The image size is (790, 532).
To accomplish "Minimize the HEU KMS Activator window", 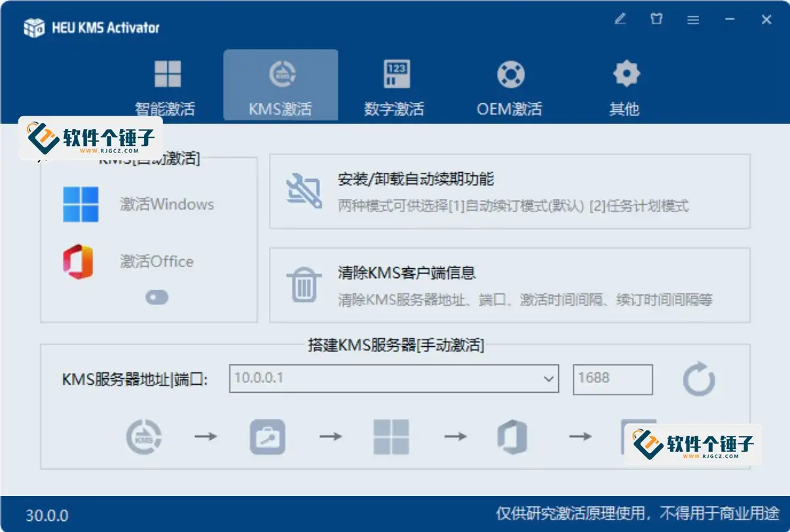I will 730,20.
